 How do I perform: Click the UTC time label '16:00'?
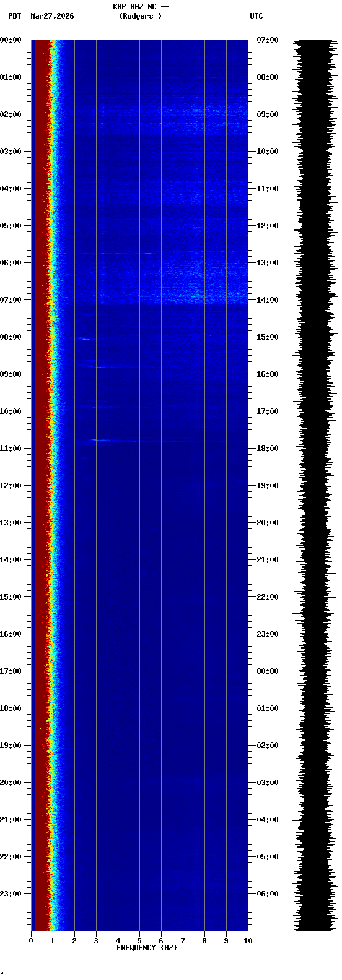click(268, 374)
